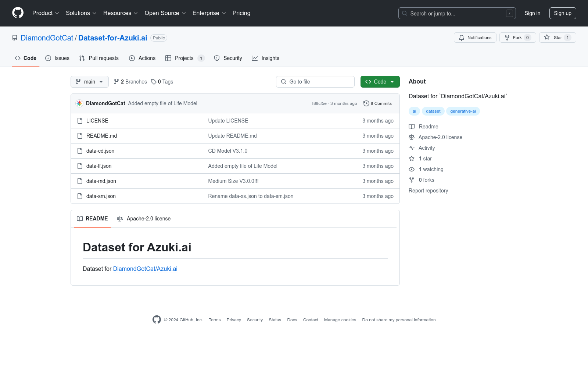The width and height of the screenshot is (588, 368).
Task: Expand the Enterprise menu
Action: click(209, 13)
